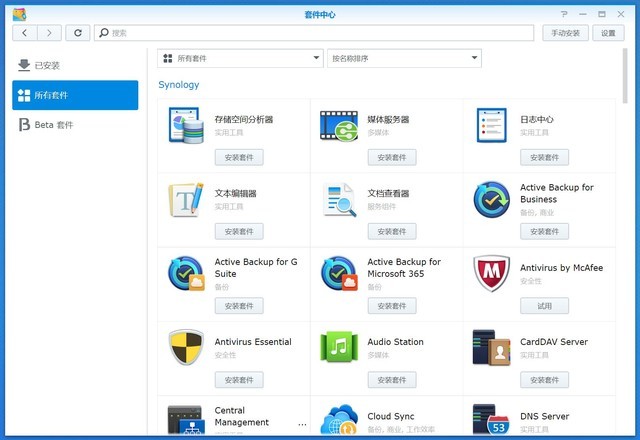Expand the 所有套件 category dropdown
This screenshot has width=640, height=440.
click(x=240, y=58)
